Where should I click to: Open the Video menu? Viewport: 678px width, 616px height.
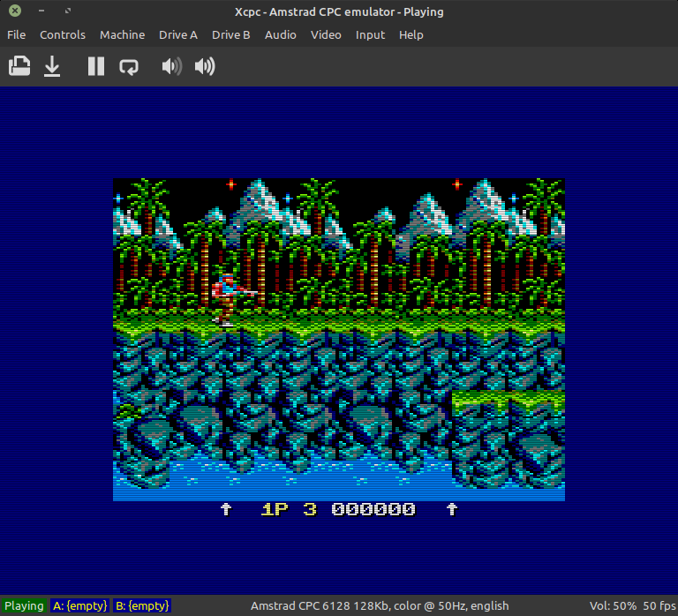pos(326,35)
